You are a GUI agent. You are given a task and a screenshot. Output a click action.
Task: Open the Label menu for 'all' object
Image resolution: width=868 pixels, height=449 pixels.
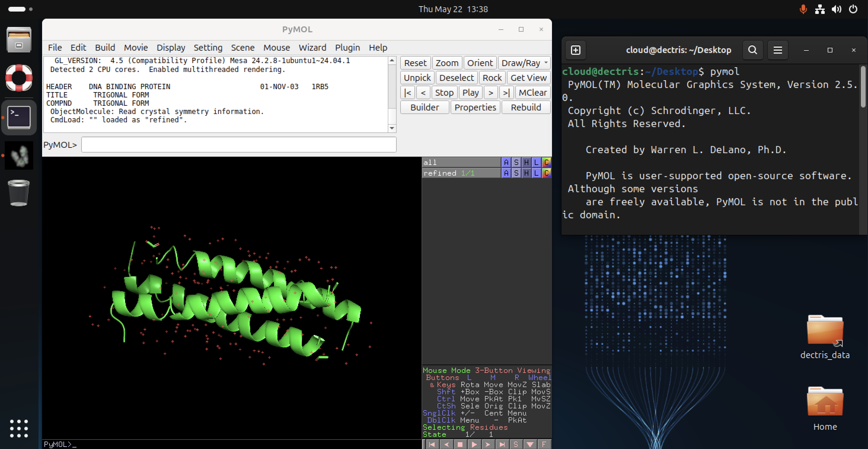tap(537, 162)
